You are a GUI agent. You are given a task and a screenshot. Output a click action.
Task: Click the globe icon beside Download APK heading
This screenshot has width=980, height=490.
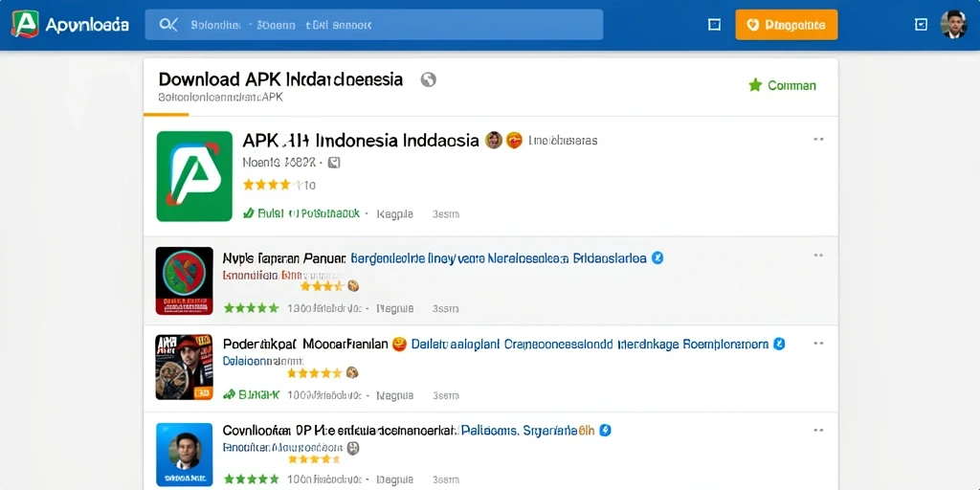click(x=428, y=79)
